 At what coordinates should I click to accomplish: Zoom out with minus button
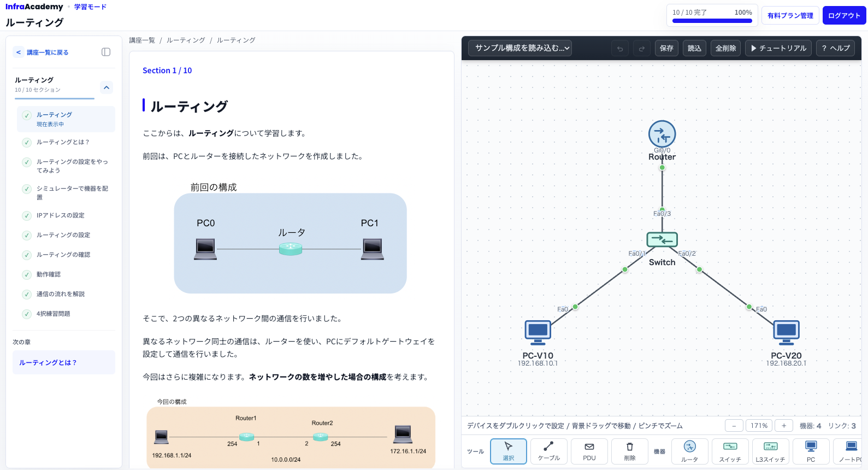[734, 426]
